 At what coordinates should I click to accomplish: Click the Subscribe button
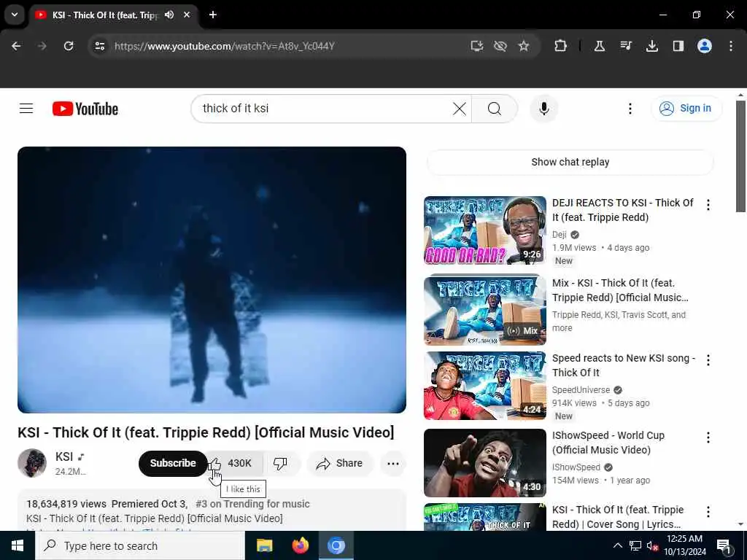[173, 463]
